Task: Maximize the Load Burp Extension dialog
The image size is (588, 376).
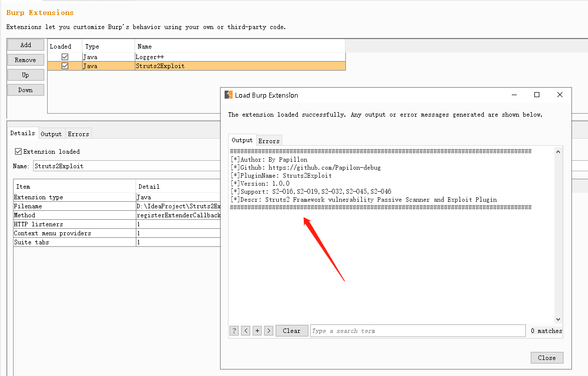Action: (x=537, y=95)
